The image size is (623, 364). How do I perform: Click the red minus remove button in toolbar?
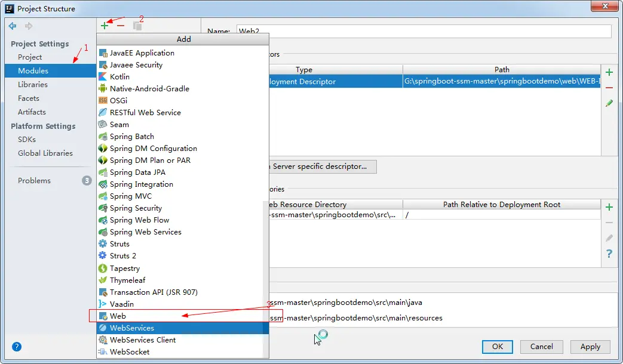click(x=121, y=26)
